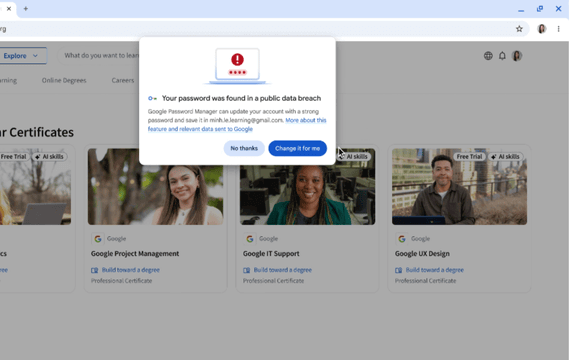Click the breach warning laptop illustration
570x360 pixels.
(x=237, y=66)
